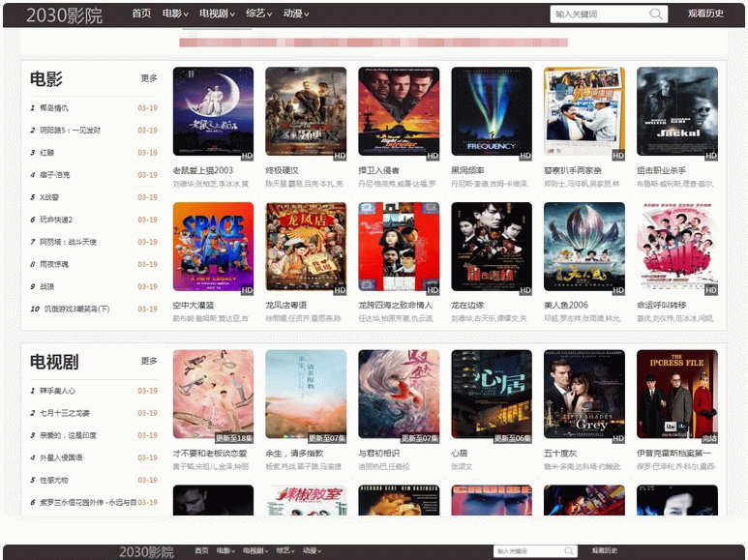Open 观看历史 in the top header
This screenshot has height=560, width=748.
pyautogui.click(x=705, y=14)
